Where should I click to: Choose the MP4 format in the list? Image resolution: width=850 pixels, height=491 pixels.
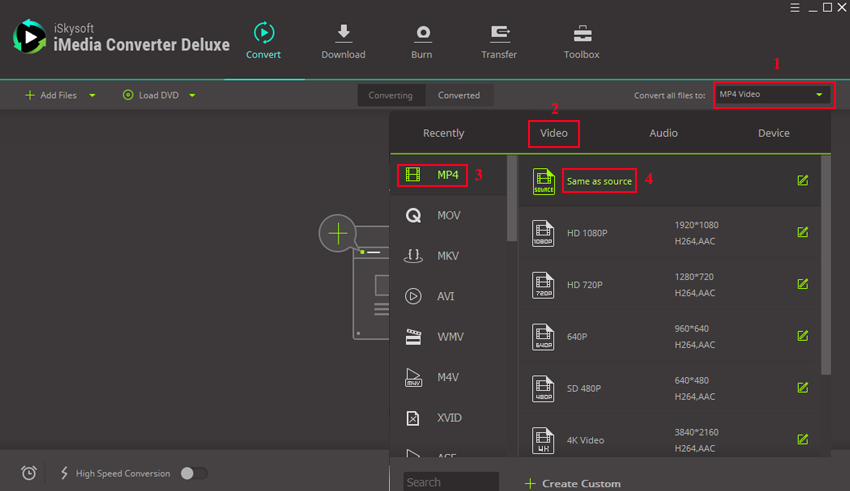[448, 175]
